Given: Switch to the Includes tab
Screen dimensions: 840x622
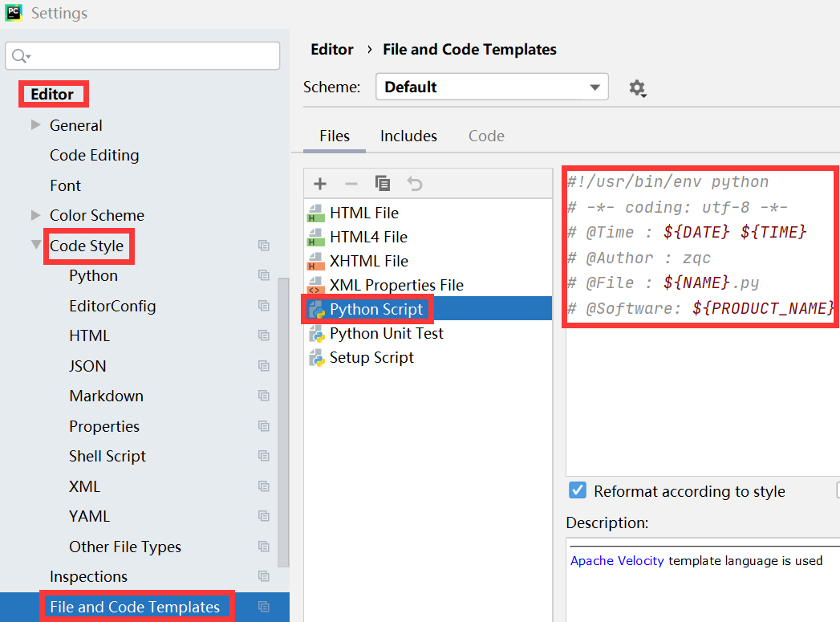Looking at the screenshot, I should pyautogui.click(x=408, y=136).
